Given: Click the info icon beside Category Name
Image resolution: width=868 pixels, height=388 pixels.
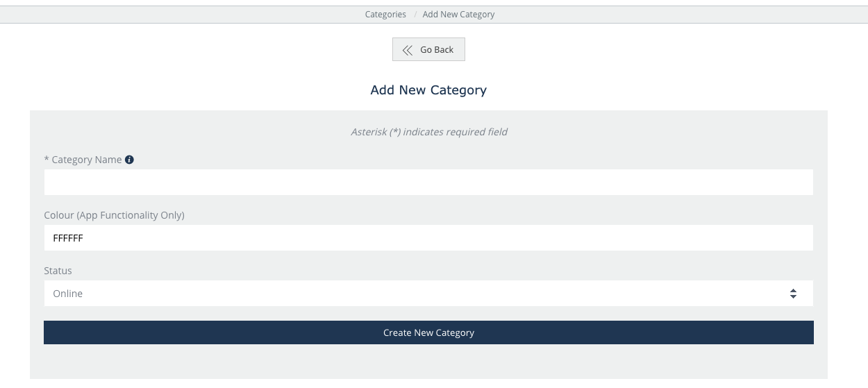Looking at the screenshot, I should click(x=129, y=160).
